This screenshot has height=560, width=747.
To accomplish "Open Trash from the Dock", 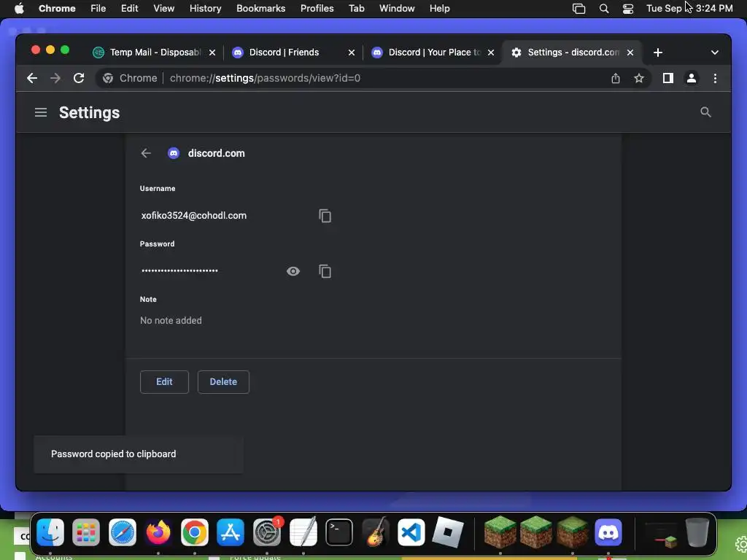I will click(697, 532).
